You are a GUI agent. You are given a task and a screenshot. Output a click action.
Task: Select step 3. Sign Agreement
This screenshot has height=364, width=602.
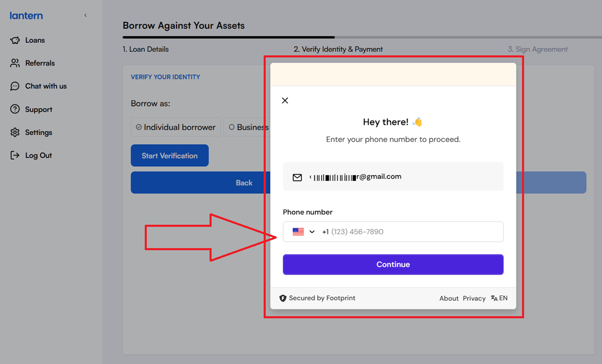(537, 49)
